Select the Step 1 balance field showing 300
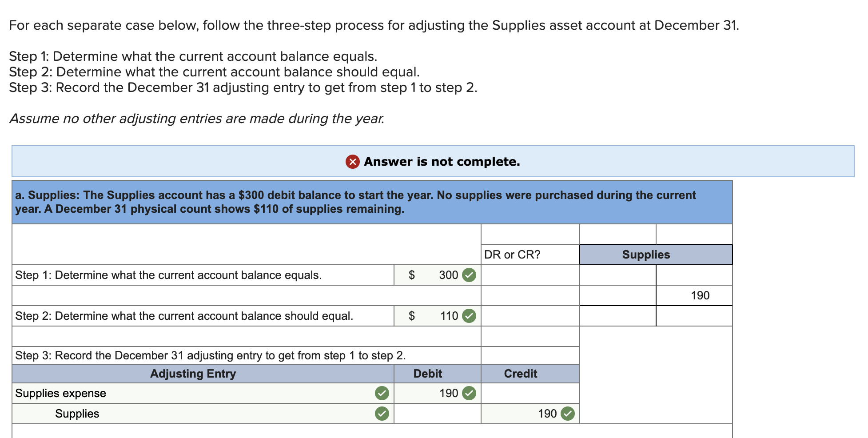Screen dimensions: 868x438 [x=437, y=275]
